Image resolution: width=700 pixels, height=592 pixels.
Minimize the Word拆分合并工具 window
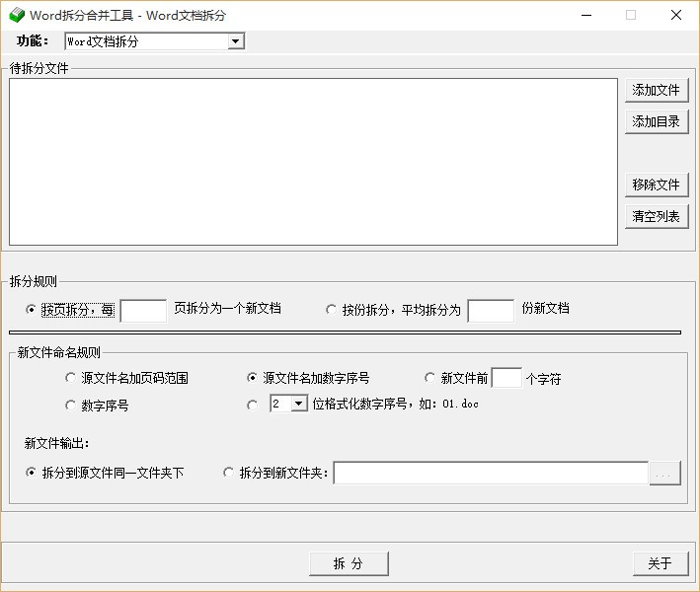pyautogui.click(x=586, y=15)
